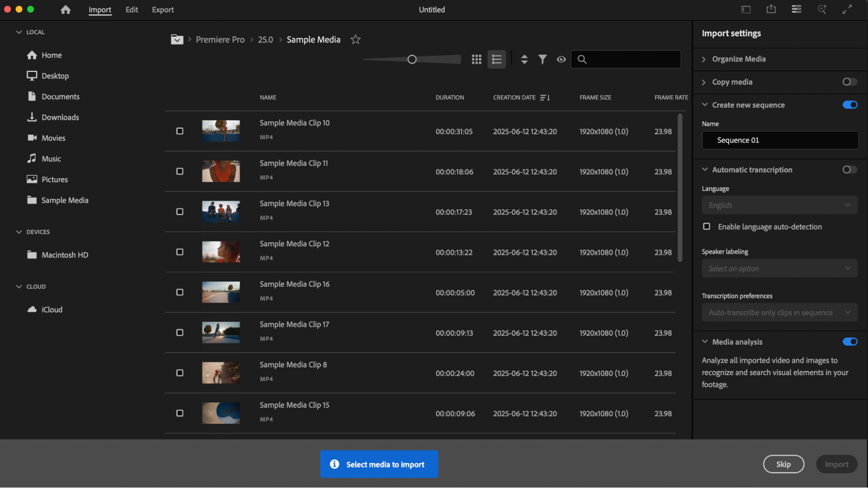Open the English language dropdown
This screenshot has height=488, width=868.
click(x=779, y=205)
